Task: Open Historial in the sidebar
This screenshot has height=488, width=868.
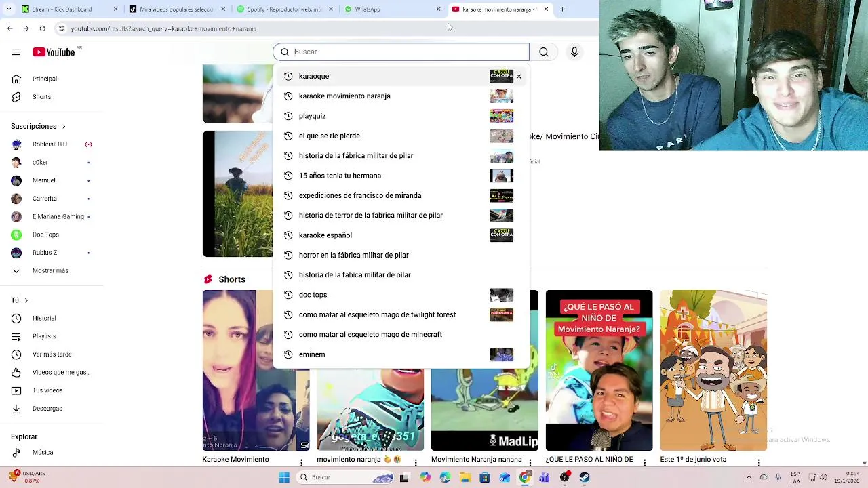Action: [x=44, y=319]
